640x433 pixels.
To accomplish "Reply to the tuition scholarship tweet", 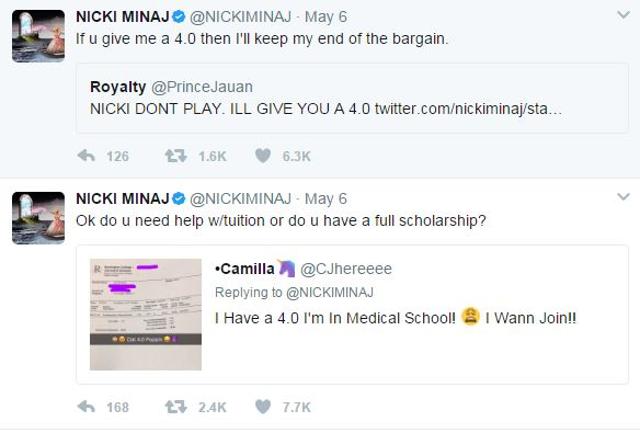I will (86, 407).
